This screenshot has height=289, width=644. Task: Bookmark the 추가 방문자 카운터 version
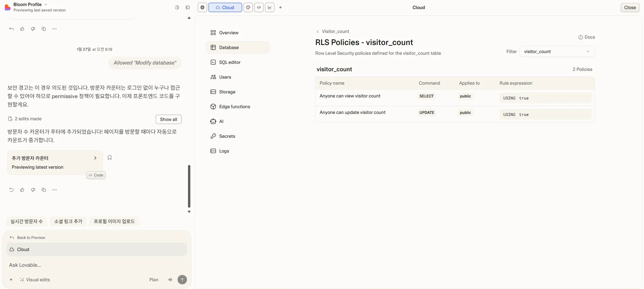pyautogui.click(x=110, y=158)
